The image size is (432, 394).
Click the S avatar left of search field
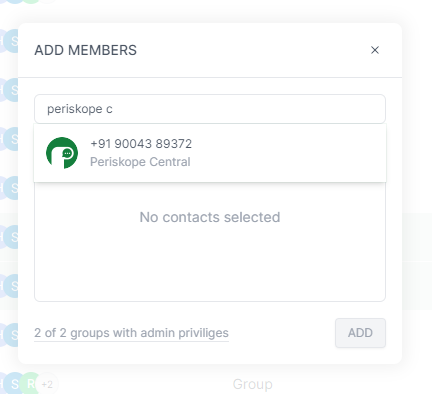pos(12,90)
